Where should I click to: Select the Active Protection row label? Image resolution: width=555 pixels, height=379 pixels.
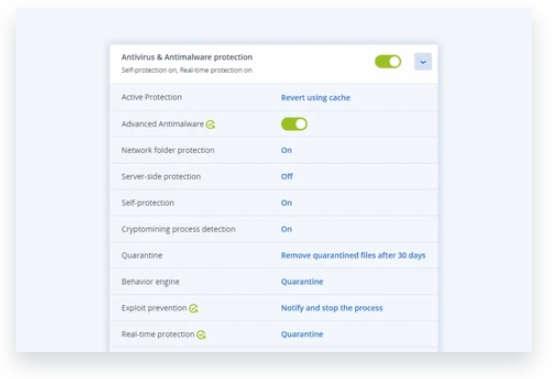point(151,97)
